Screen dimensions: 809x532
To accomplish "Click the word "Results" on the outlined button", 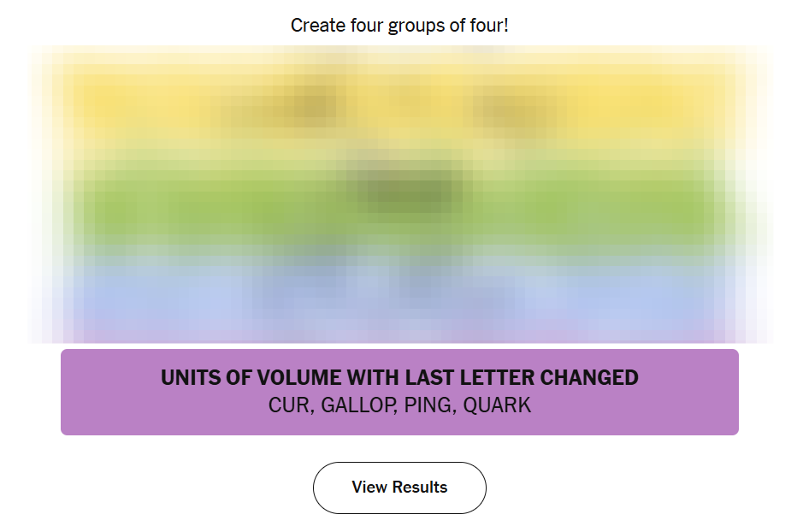I will [419, 488].
